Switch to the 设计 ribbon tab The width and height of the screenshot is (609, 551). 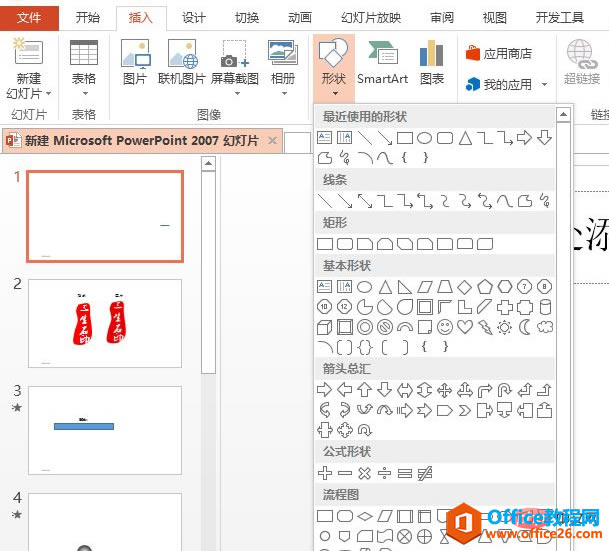point(193,17)
